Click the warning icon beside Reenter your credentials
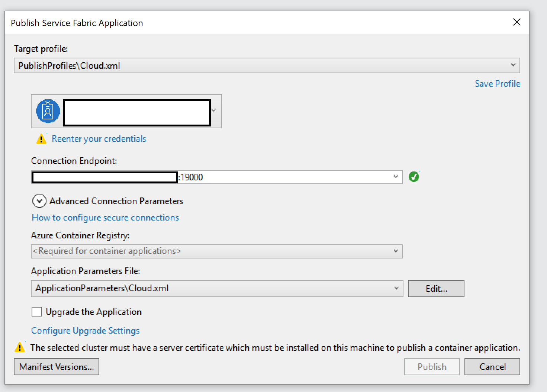This screenshot has height=392, width=547. pyautogui.click(x=41, y=138)
